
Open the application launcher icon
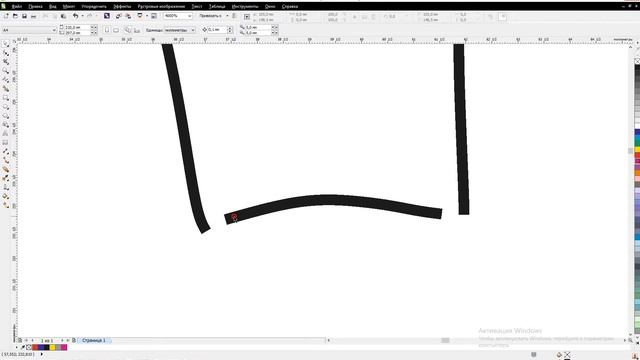point(140,16)
